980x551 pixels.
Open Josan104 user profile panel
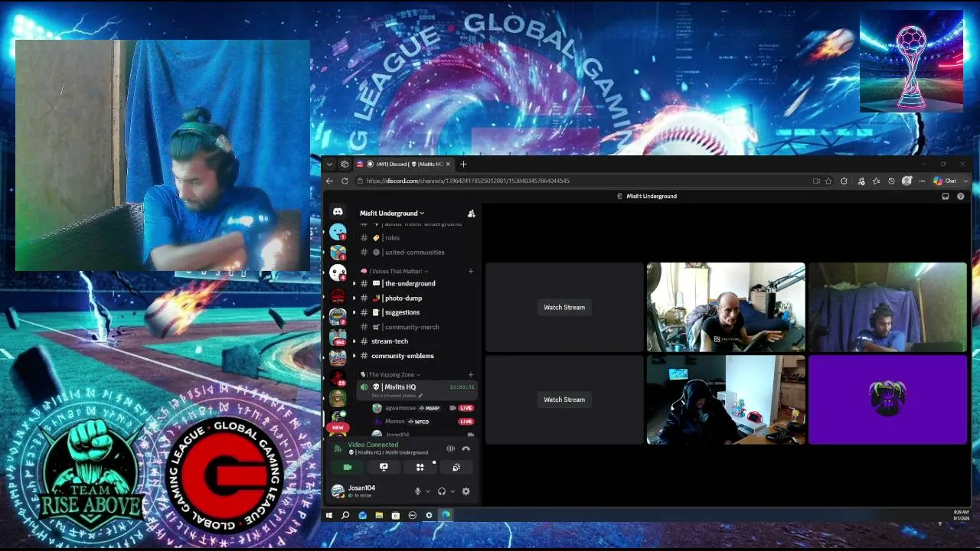point(367,491)
